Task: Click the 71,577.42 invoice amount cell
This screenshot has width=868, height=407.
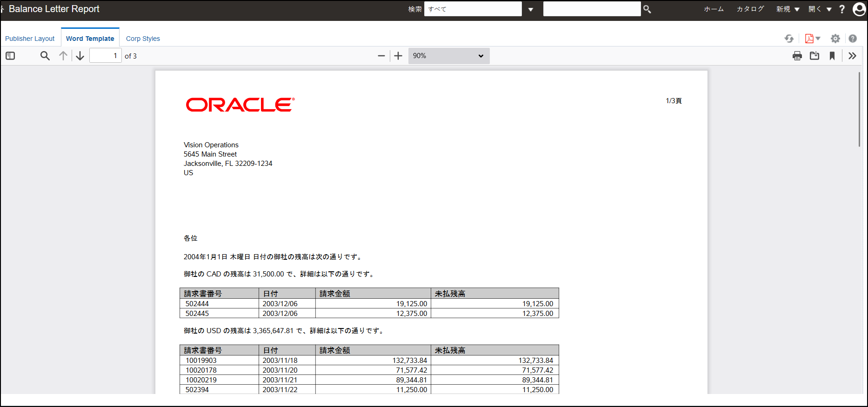Action: (373, 370)
